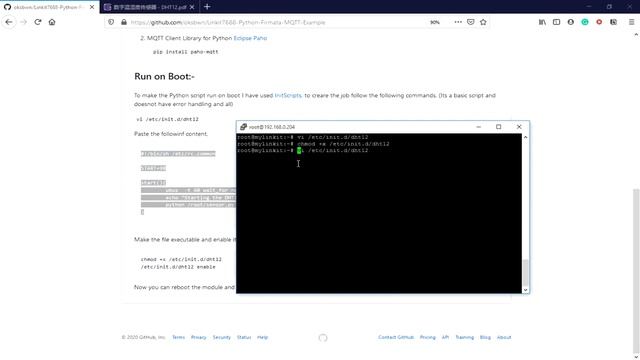
Task: Click the highlighted START=99 line
Action: click(153, 168)
